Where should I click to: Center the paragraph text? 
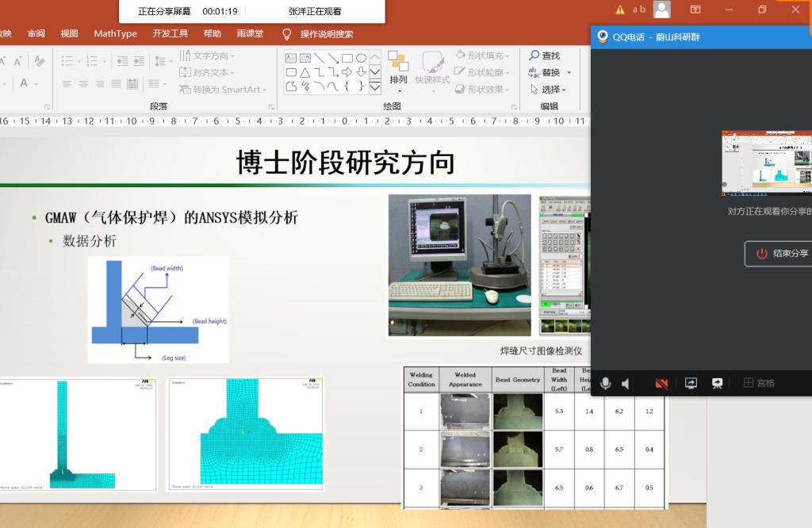83,83
